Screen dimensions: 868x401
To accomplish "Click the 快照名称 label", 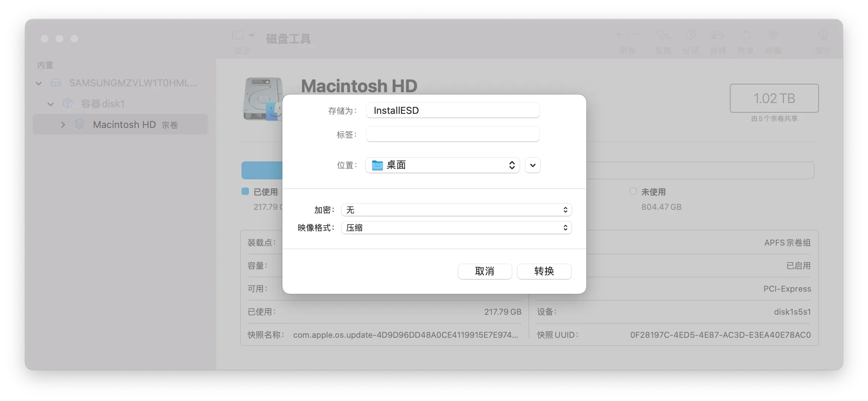I will click(266, 335).
